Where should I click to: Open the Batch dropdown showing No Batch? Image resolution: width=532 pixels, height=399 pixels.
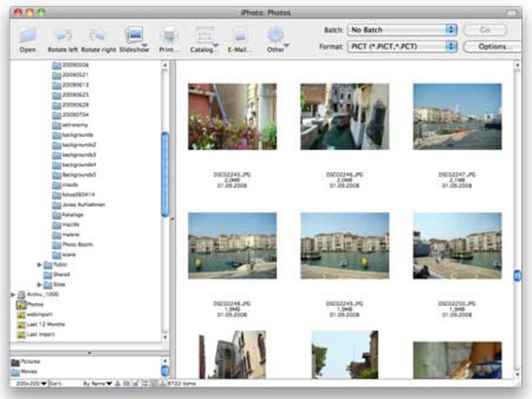(403, 30)
